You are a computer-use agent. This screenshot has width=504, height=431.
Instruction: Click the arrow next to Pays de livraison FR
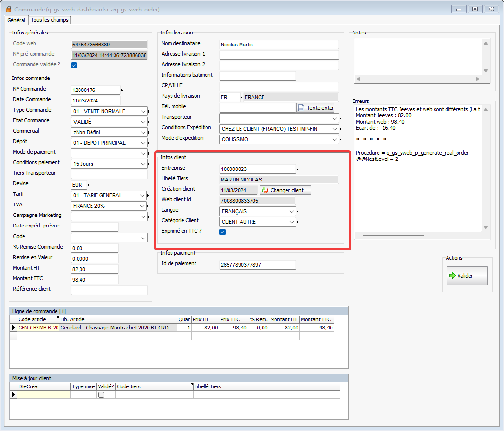(x=241, y=97)
